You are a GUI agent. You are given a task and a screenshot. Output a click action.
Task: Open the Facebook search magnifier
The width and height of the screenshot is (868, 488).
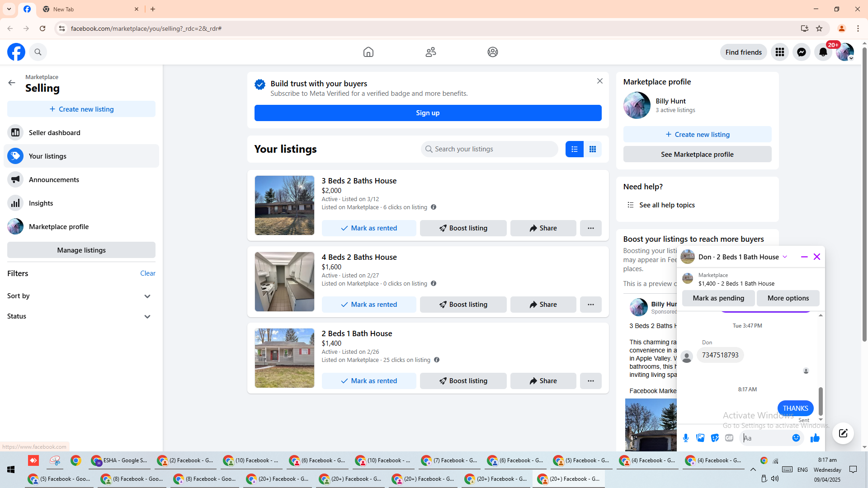[x=38, y=52]
